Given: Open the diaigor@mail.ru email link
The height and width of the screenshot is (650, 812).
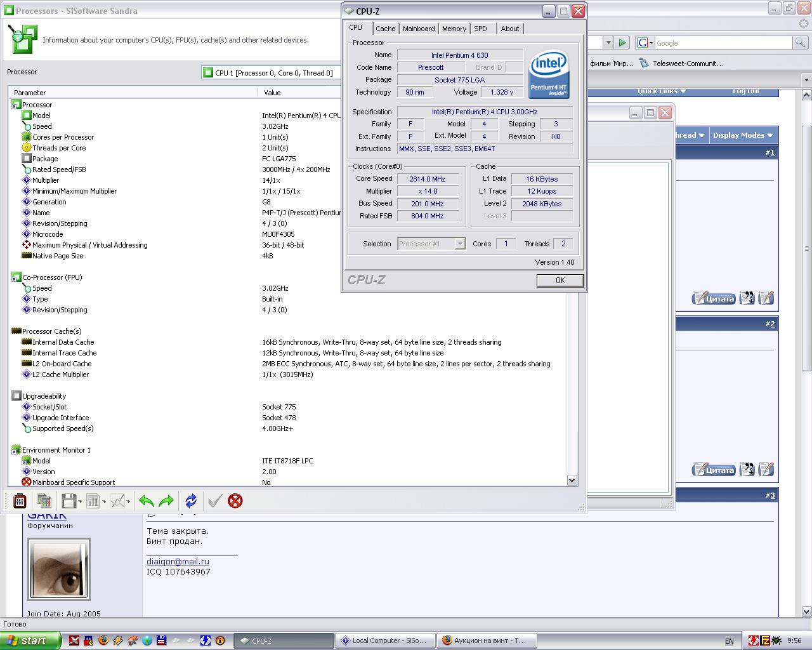Looking at the screenshot, I should (178, 561).
